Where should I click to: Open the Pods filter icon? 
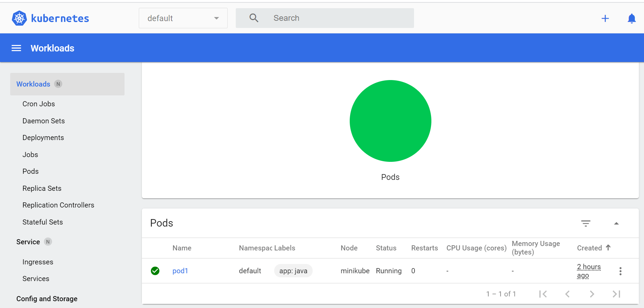585,224
